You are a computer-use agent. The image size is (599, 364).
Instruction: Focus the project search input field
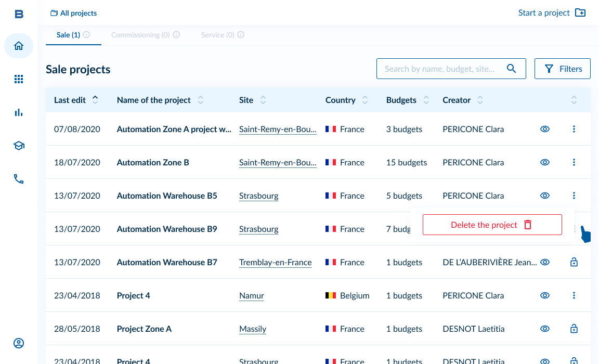(x=442, y=69)
